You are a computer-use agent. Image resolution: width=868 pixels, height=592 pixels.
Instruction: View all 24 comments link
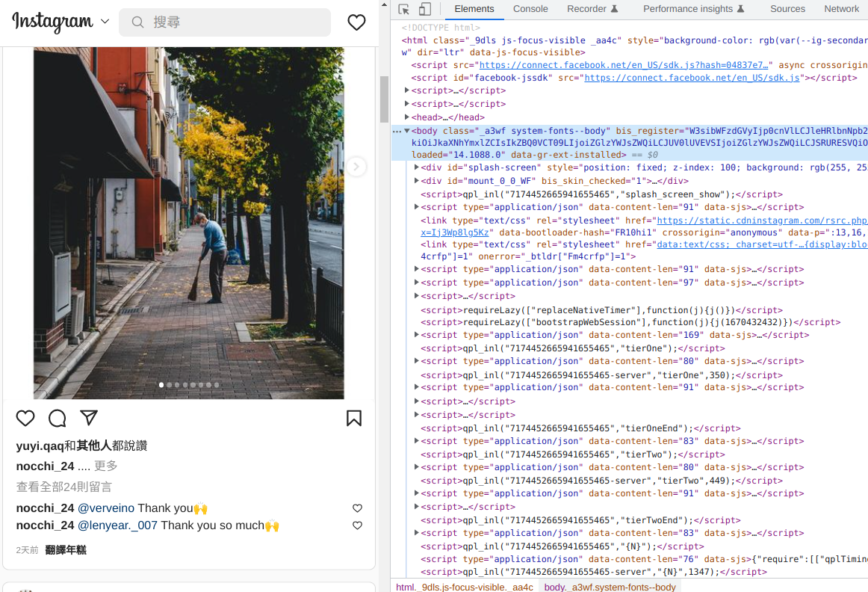coord(64,487)
